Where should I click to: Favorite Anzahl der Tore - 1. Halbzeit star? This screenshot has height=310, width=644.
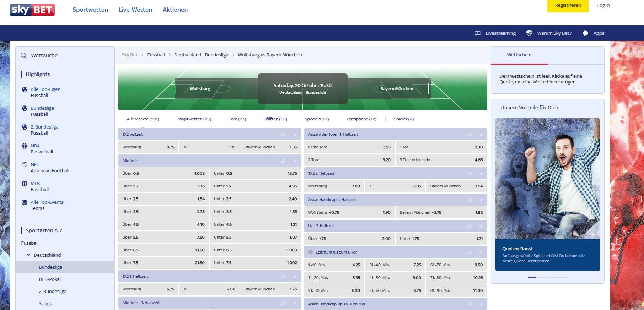click(x=481, y=134)
